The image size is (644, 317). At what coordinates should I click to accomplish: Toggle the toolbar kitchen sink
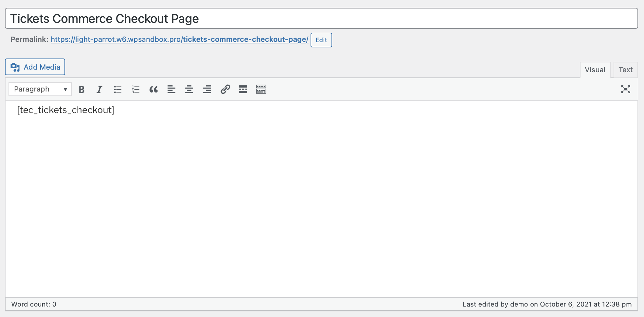261,89
